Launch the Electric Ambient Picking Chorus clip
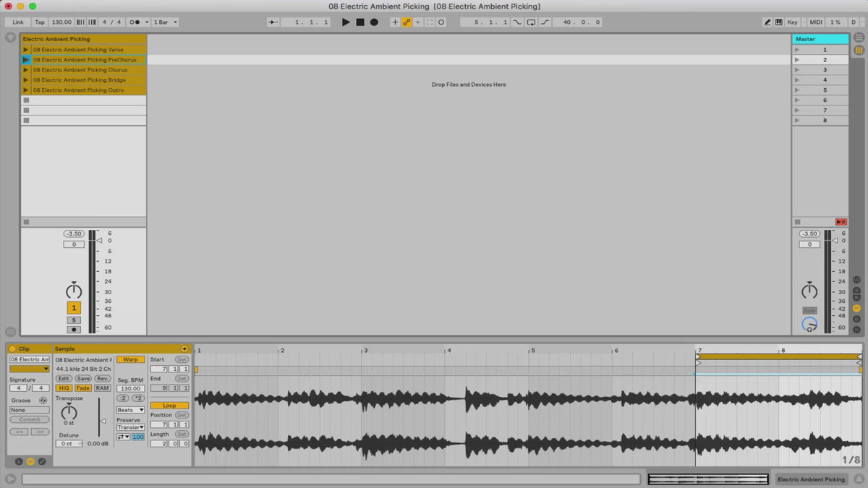This screenshot has height=488, width=868. click(x=26, y=70)
